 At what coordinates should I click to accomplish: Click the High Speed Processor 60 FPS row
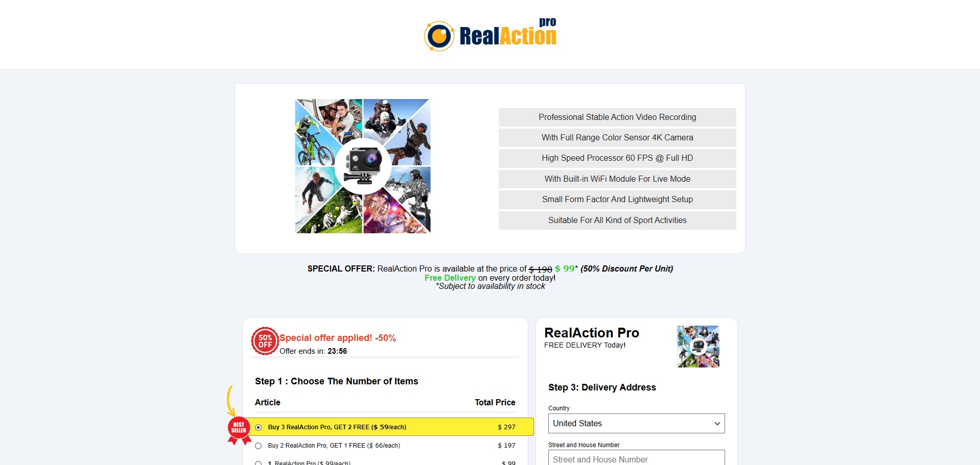pyautogui.click(x=617, y=158)
